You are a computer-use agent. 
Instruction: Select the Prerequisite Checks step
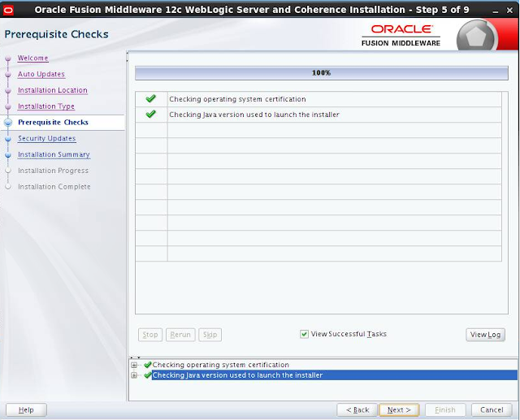tap(53, 123)
